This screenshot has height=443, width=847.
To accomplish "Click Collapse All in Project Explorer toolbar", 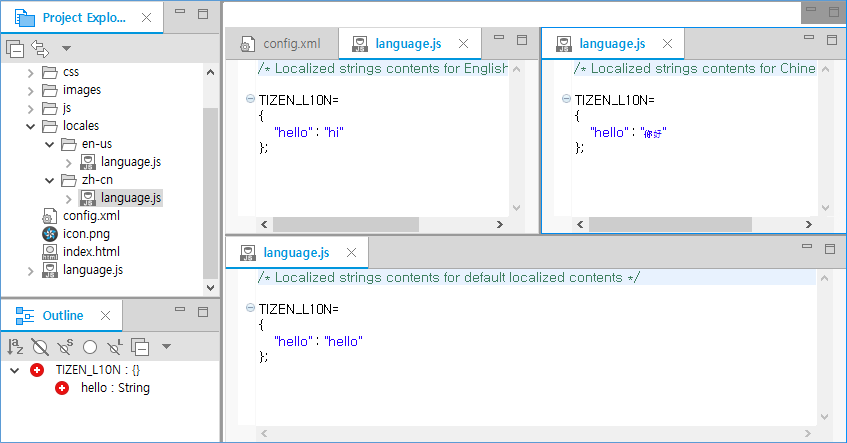I will point(15,48).
